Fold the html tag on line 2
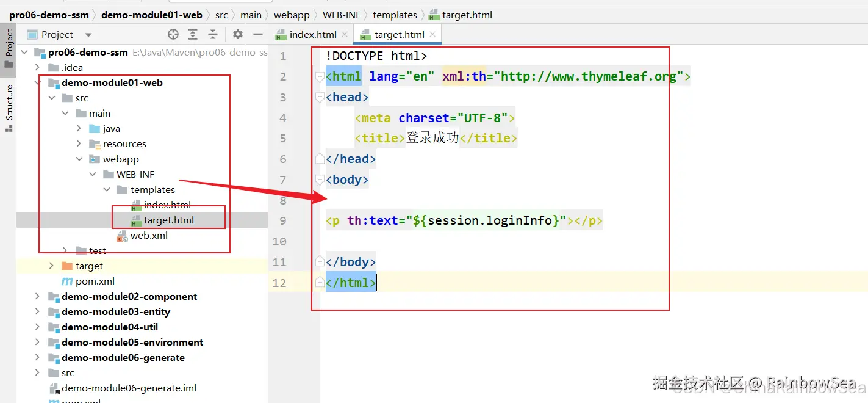 click(x=319, y=77)
